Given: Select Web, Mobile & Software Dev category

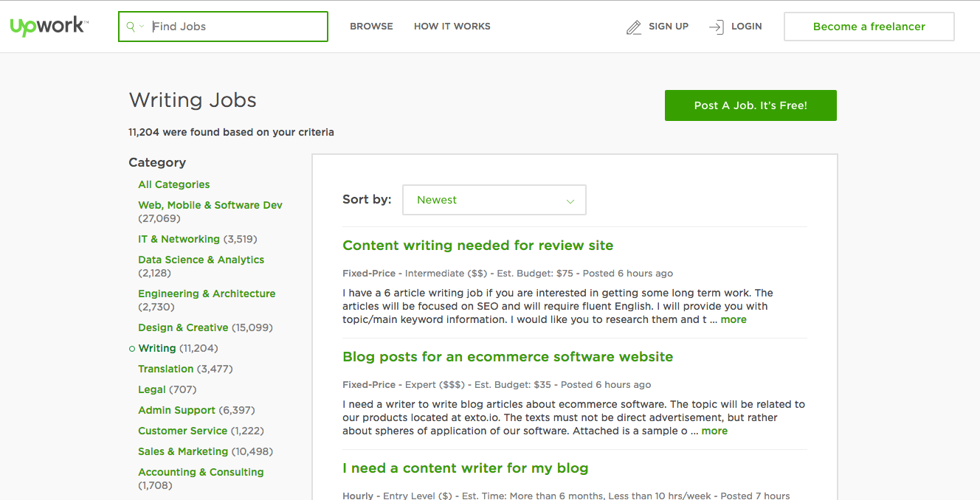Looking at the screenshot, I should pyautogui.click(x=210, y=205).
